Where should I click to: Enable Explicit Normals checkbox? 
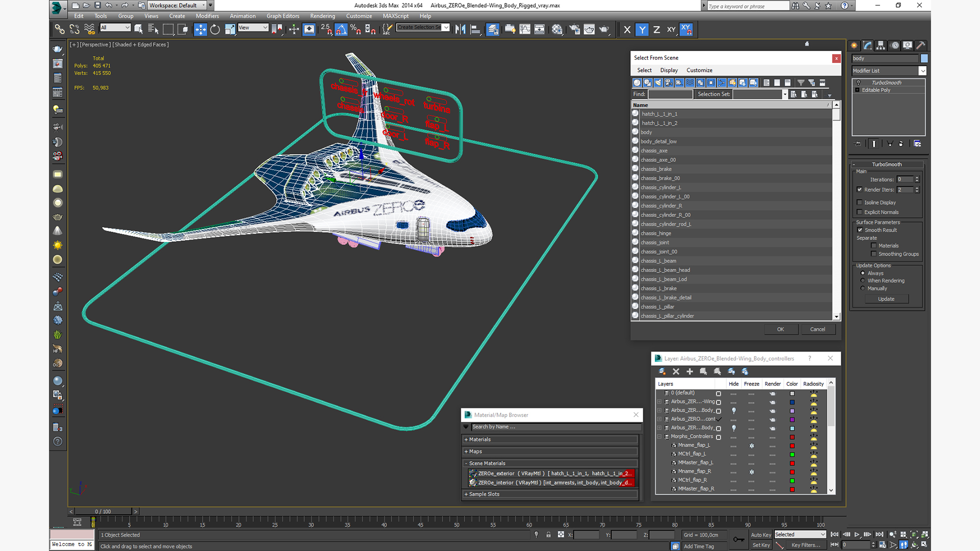tap(860, 212)
